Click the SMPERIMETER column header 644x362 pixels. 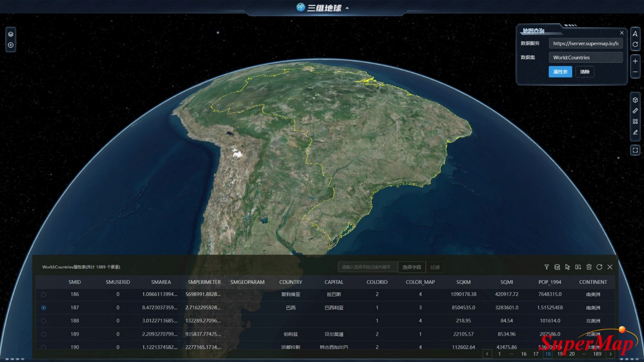pyautogui.click(x=204, y=282)
